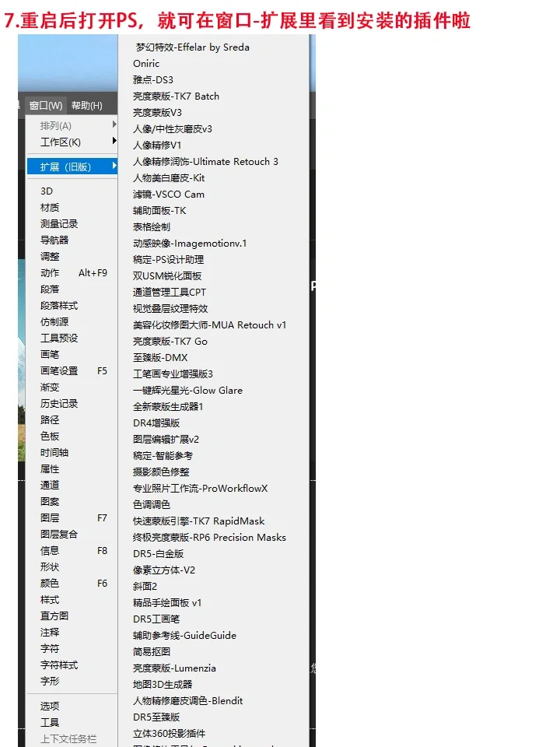Select the 段落 menu entry
The width and height of the screenshot is (560, 747).
click(50, 289)
